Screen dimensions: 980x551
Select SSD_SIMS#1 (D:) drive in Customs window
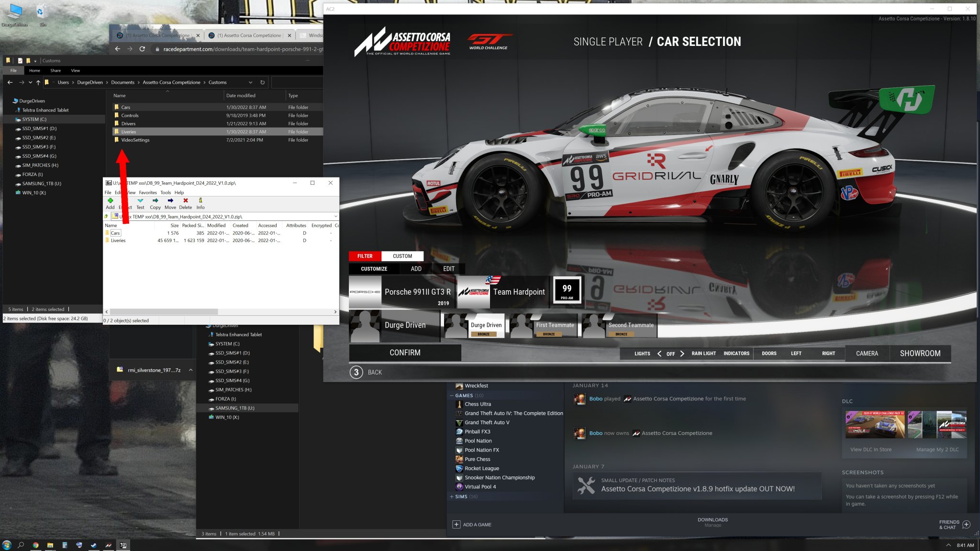[39, 128]
